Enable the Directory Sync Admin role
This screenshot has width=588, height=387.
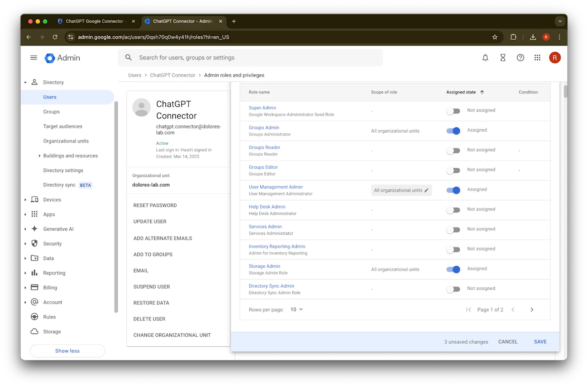(453, 289)
